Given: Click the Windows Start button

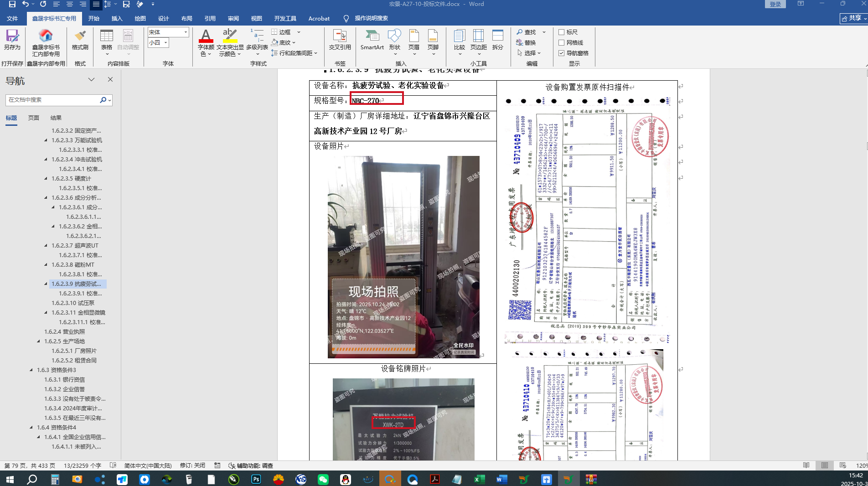Looking at the screenshot, I should tap(10, 479).
